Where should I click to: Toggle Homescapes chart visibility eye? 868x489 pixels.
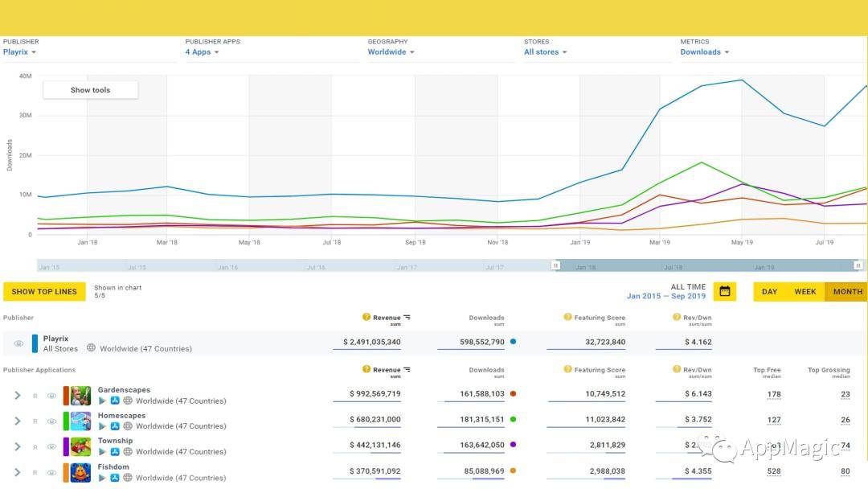coord(51,421)
